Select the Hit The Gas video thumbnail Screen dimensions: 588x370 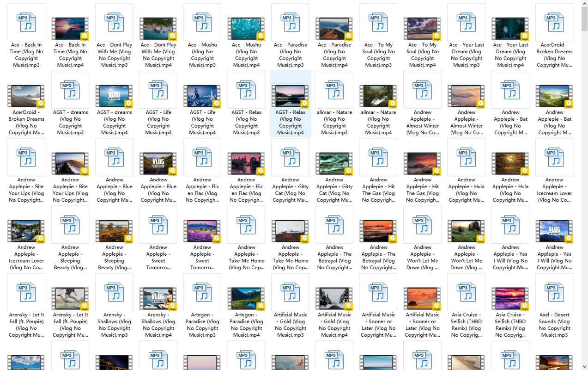click(423, 164)
